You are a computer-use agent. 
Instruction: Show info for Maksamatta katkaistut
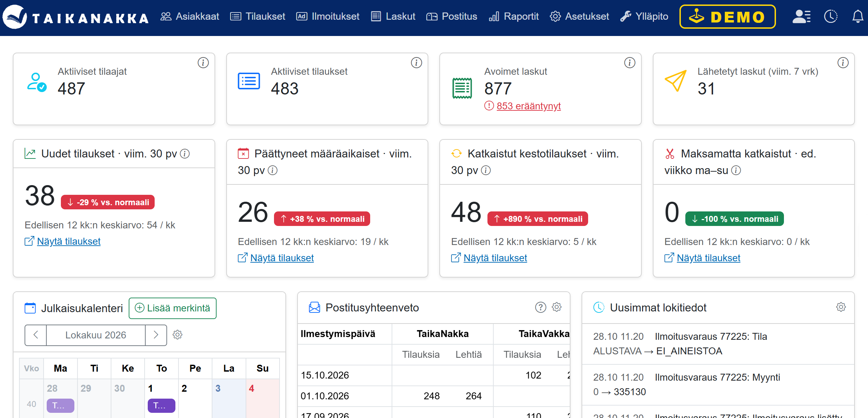tap(736, 170)
